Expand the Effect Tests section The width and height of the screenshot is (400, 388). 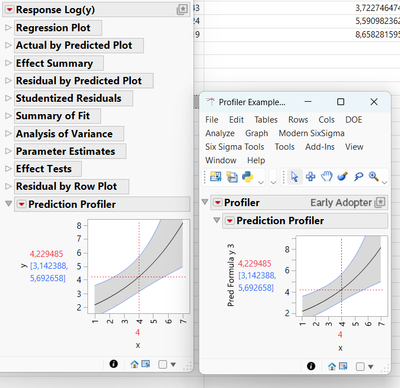pyautogui.click(x=8, y=169)
